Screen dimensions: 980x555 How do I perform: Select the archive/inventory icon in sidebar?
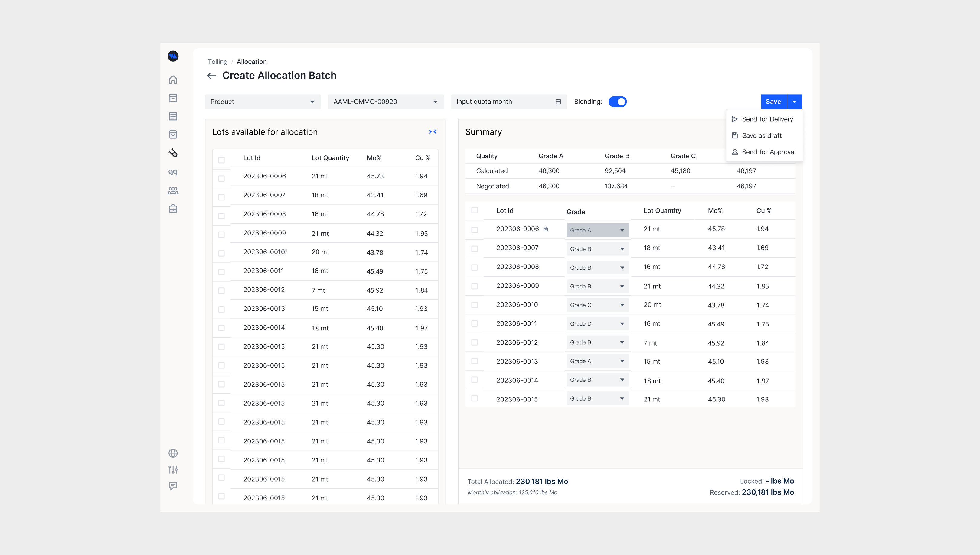174,98
